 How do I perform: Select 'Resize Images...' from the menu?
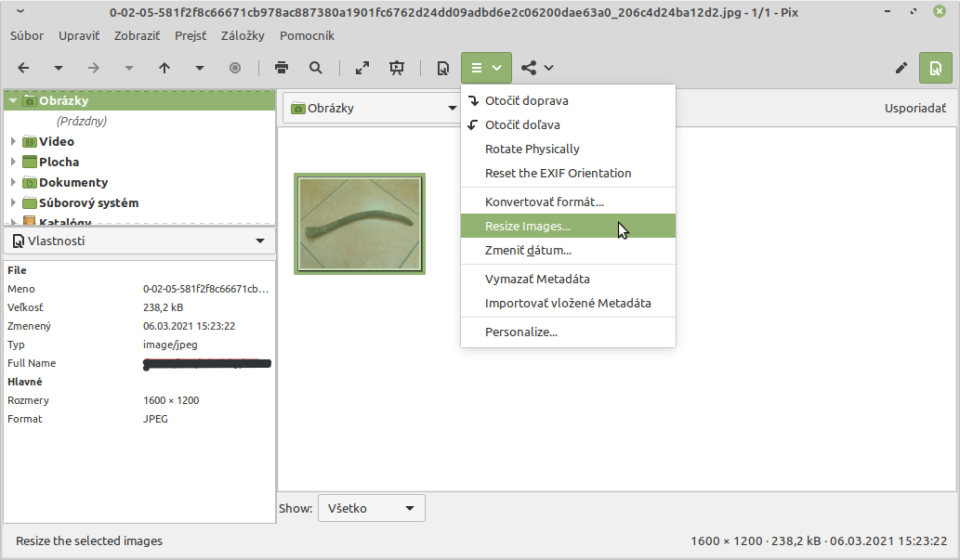coord(528,227)
